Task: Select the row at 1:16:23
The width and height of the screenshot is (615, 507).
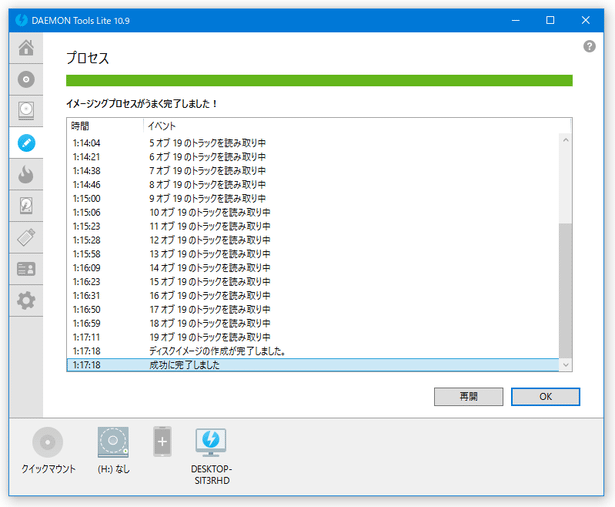Action: [313, 282]
